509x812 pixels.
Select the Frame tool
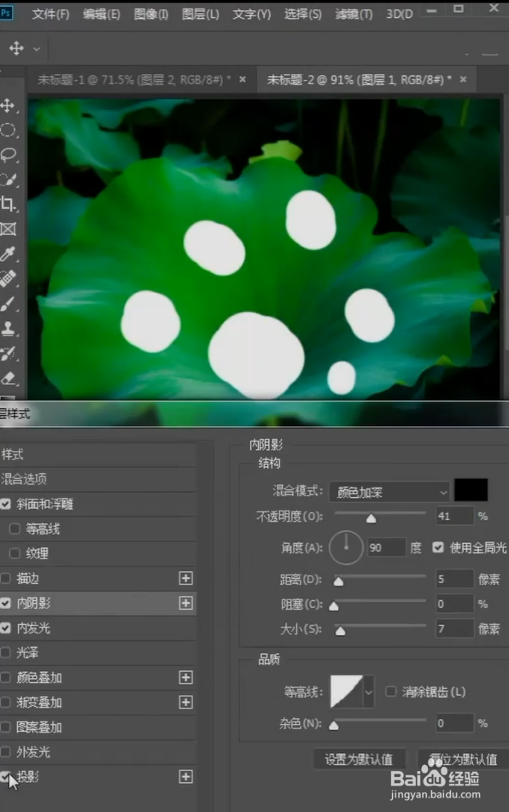pos(8,229)
